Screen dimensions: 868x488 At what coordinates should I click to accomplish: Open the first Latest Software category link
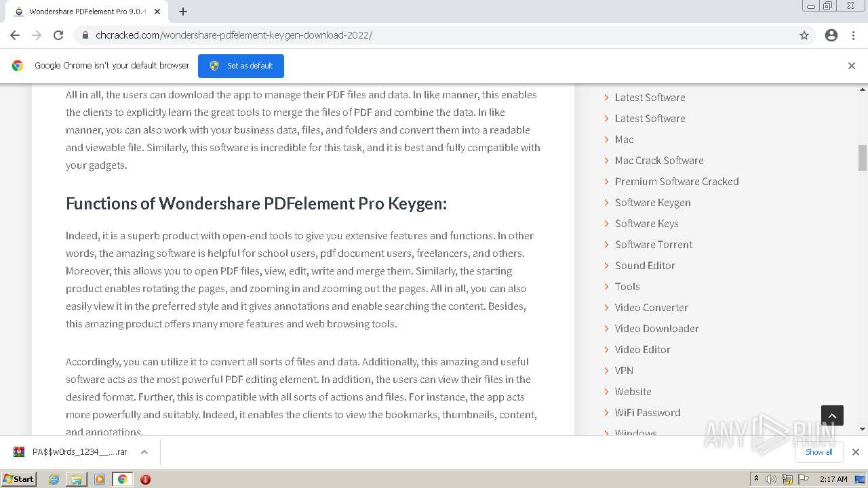[650, 98]
